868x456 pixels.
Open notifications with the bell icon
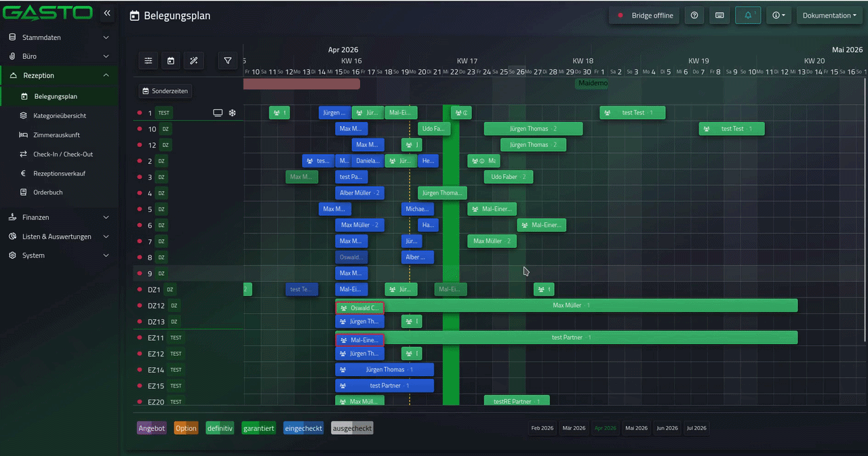click(748, 16)
